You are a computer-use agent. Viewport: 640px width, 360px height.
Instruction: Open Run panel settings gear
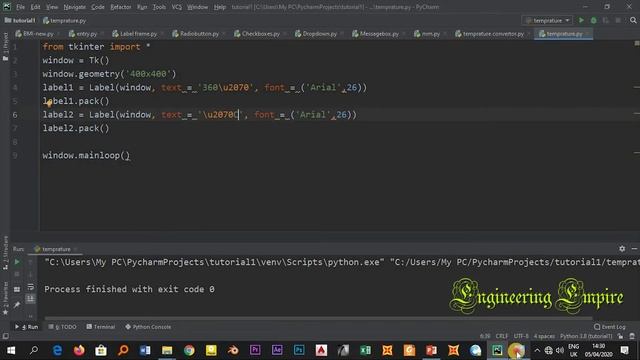click(622, 249)
